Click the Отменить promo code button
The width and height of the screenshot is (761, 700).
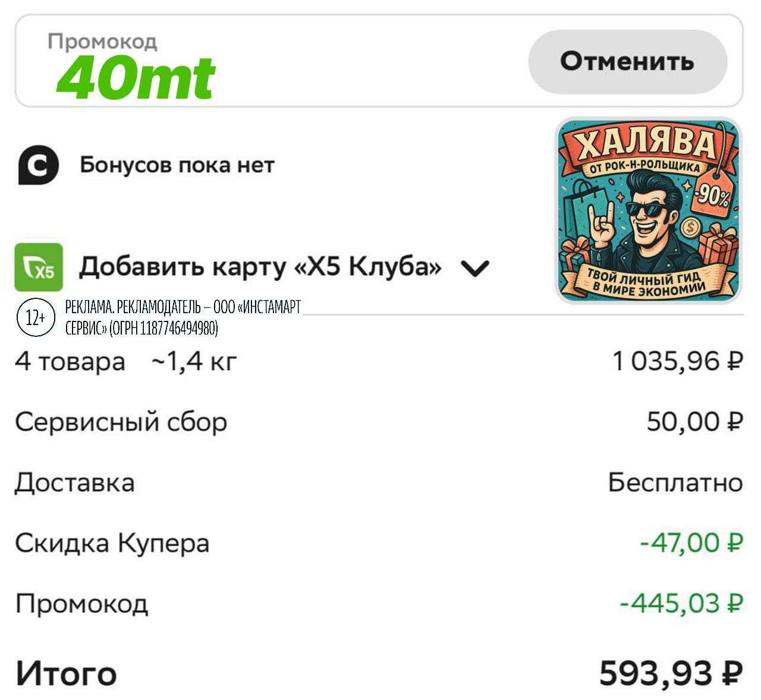pyautogui.click(x=627, y=62)
